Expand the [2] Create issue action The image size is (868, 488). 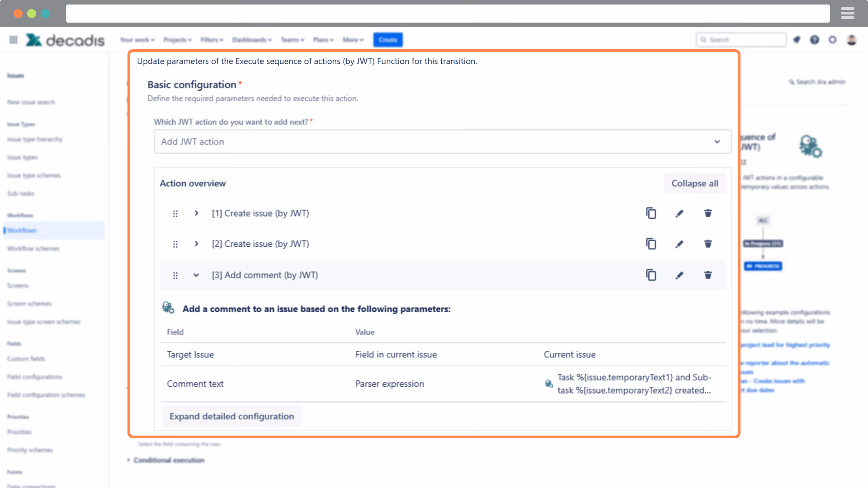pyautogui.click(x=196, y=244)
